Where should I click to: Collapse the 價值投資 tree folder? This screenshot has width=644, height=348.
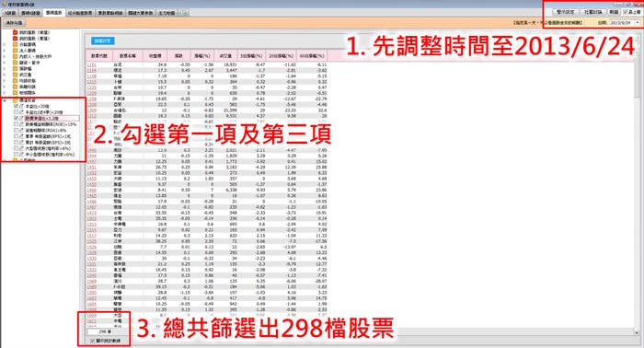[x=5, y=100]
